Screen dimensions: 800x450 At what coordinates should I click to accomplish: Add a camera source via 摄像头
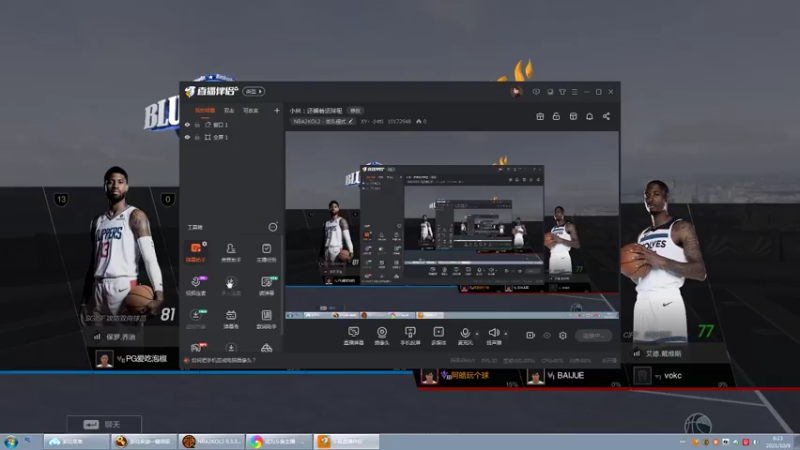tap(382, 336)
